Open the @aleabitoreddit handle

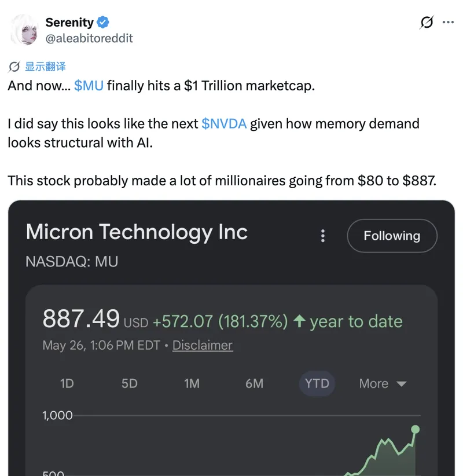point(89,38)
